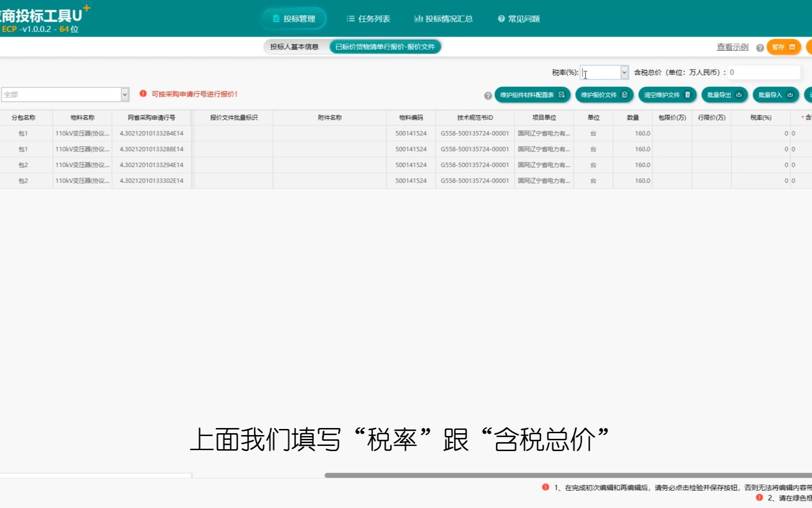The image size is (812, 508).
Task: Click 维护报价文件 button
Action: coord(604,95)
